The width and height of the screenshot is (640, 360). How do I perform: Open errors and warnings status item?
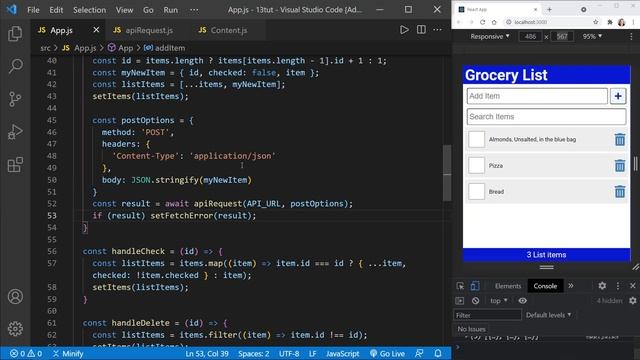[26, 353]
